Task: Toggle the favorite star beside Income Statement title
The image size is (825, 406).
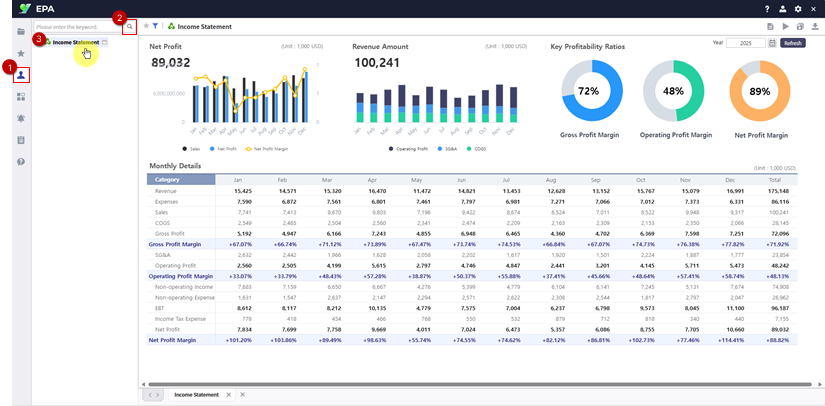Action: coord(146,26)
